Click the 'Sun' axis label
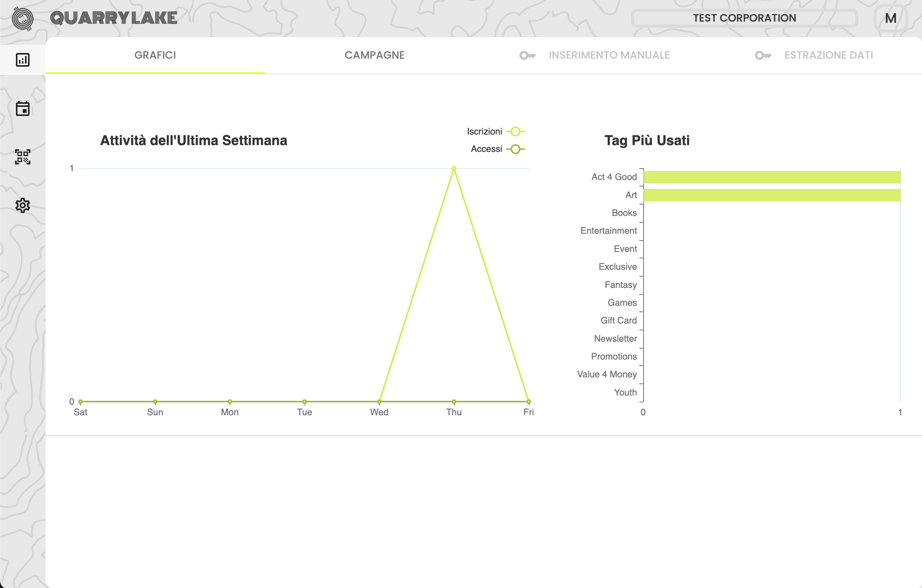 (155, 412)
